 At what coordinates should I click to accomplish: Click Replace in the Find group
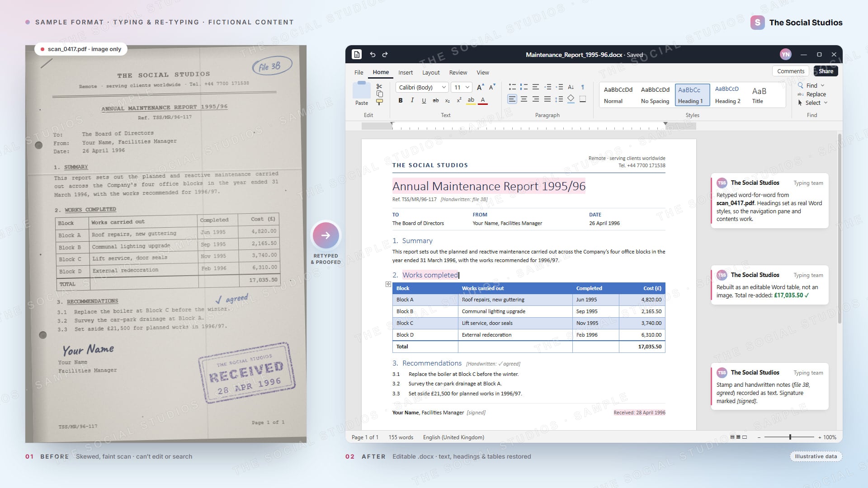tap(812, 94)
